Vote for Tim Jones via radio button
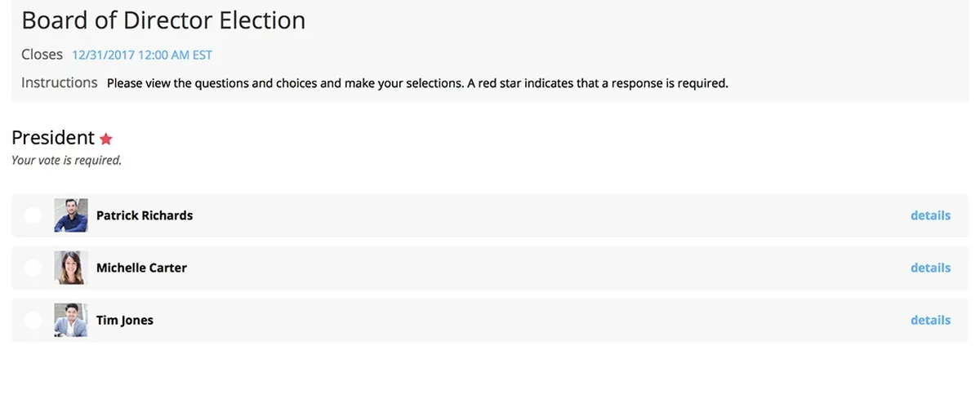 [33, 320]
